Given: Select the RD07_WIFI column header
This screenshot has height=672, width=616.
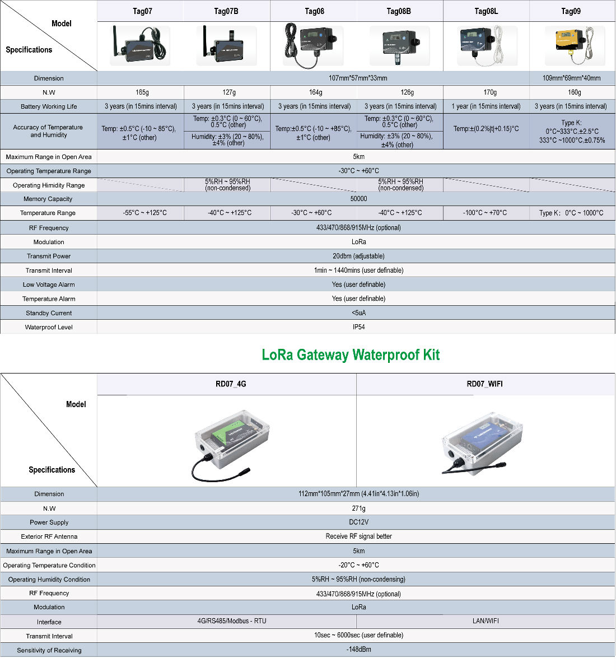Looking at the screenshot, I should click(485, 384).
